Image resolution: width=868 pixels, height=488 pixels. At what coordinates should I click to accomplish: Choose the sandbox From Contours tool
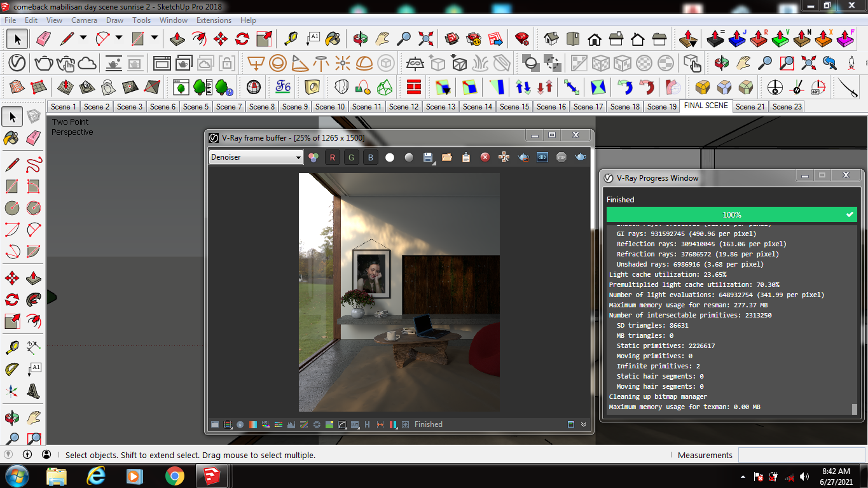click(x=17, y=87)
